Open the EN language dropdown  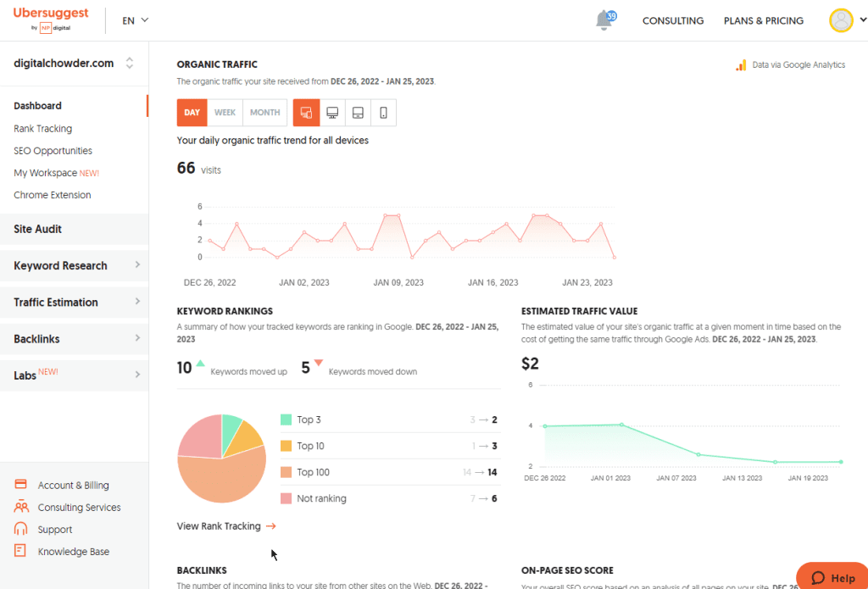click(x=135, y=20)
